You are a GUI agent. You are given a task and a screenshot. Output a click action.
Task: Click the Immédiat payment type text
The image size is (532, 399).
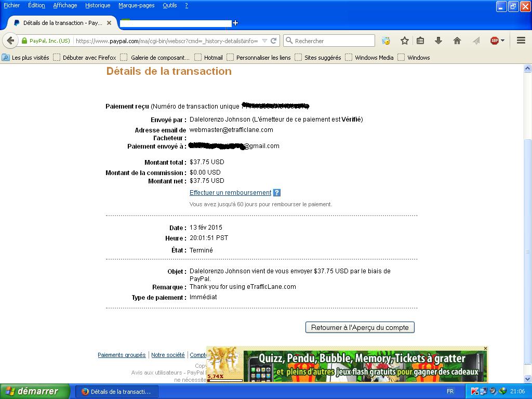coord(203,297)
